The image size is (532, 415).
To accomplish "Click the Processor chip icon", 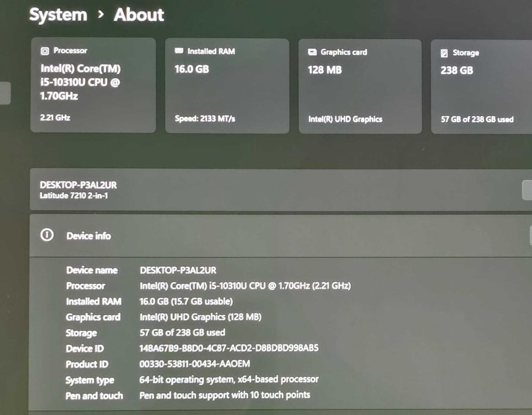I will [x=45, y=51].
